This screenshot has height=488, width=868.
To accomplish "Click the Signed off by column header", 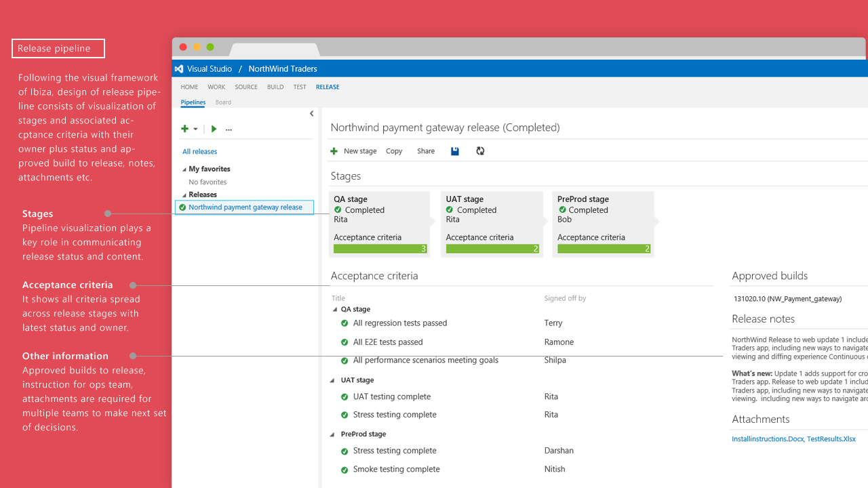I will tap(565, 298).
